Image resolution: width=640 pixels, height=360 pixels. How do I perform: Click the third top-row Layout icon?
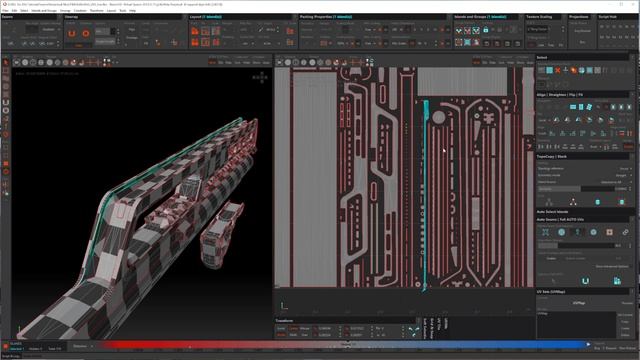pos(216,31)
